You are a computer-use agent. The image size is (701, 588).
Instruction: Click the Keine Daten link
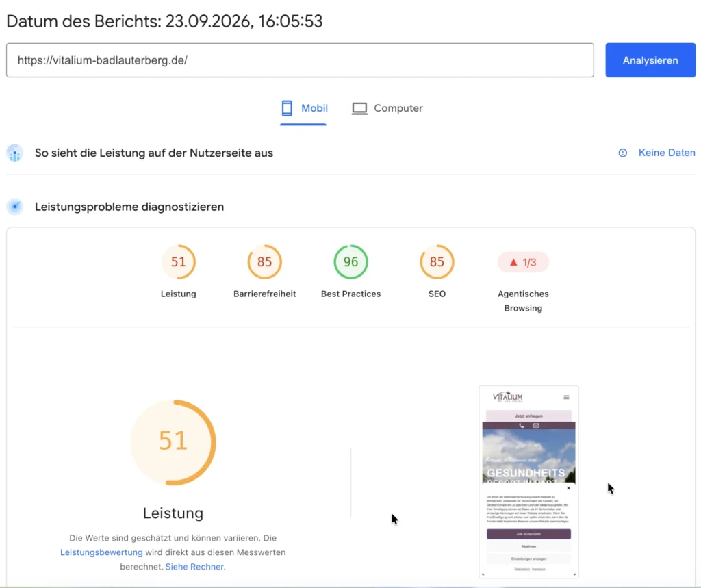pyautogui.click(x=667, y=153)
